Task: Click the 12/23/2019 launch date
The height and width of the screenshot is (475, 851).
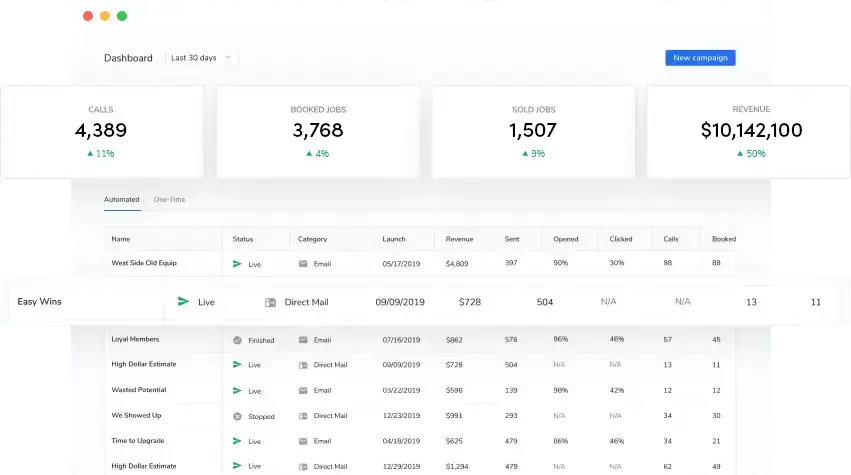Action: tap(401, 416)
